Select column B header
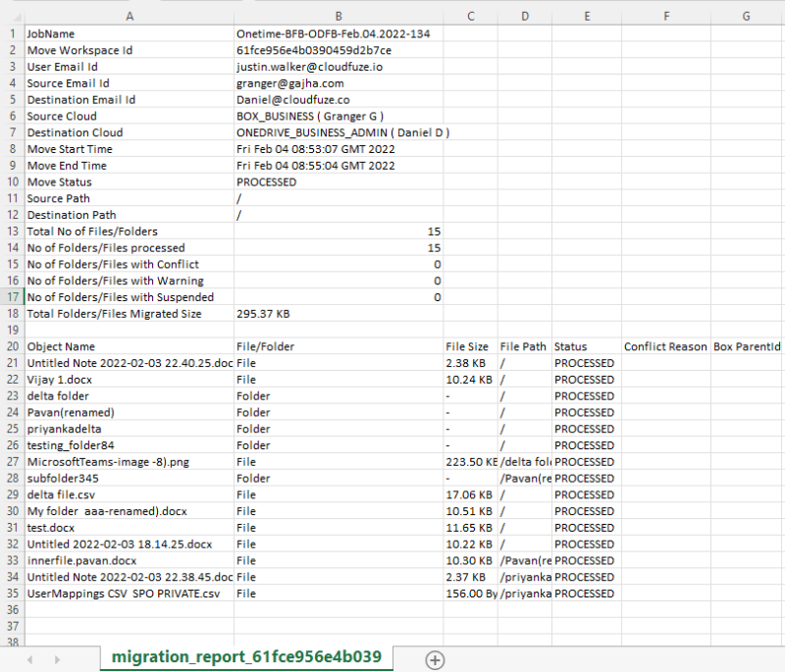This screenshot has width=785, height=672. click(x=339, y=16)
